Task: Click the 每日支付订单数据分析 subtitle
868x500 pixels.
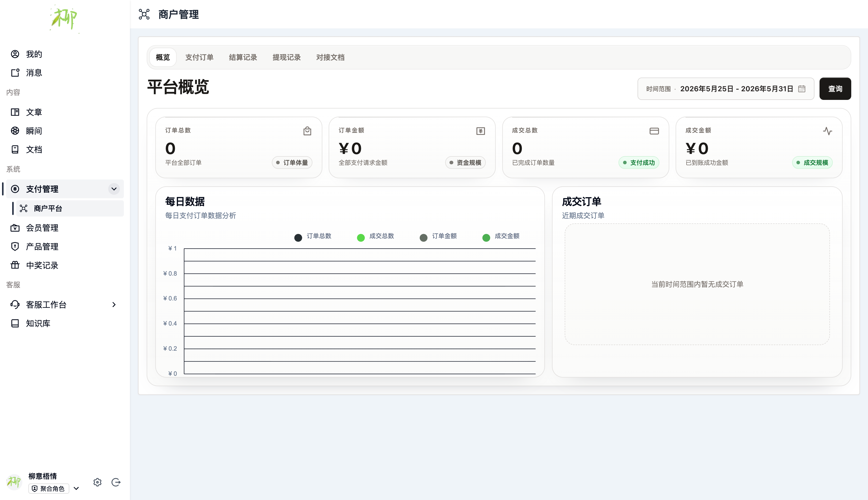Action: coord(201,215)
